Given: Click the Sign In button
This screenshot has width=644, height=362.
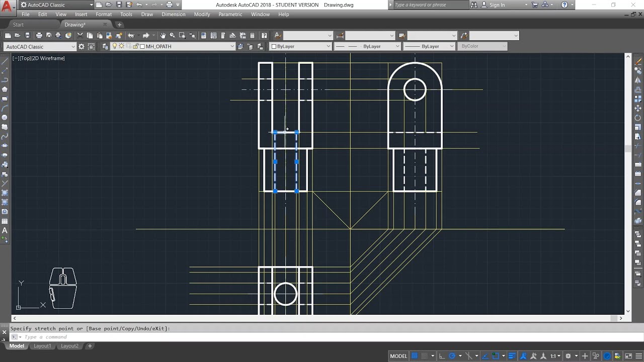Looking at the screenshot, I should [x=497, y=5].
